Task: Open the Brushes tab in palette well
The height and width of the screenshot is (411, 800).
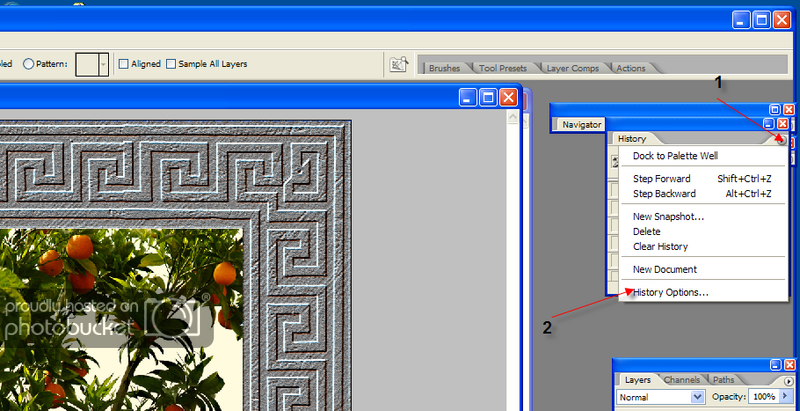Action: (x=444, y=69)
